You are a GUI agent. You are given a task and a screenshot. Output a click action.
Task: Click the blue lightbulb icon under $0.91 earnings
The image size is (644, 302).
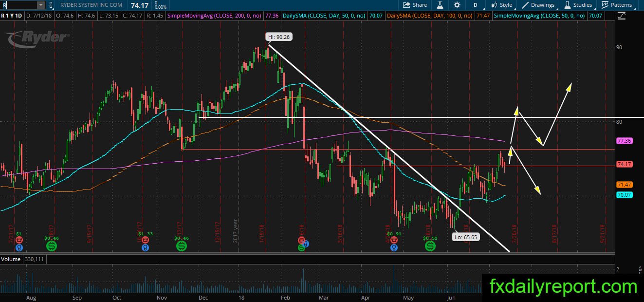[x=394, y=247]
